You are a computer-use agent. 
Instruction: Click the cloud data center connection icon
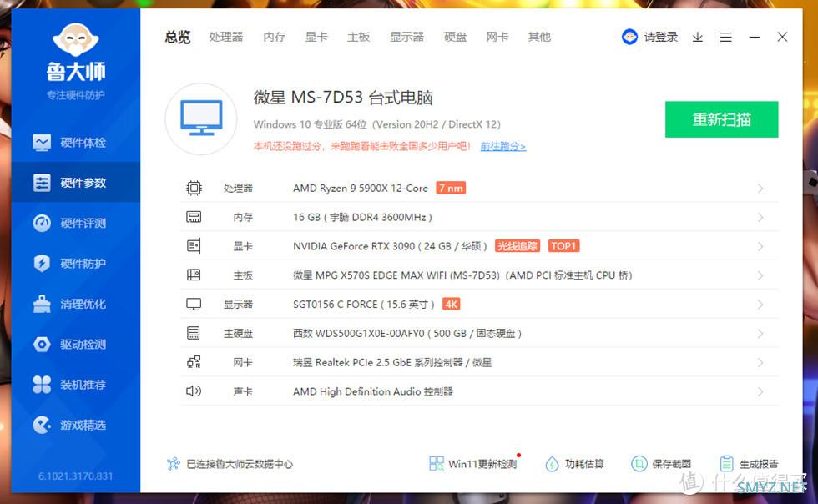click(x=174, y=464)
